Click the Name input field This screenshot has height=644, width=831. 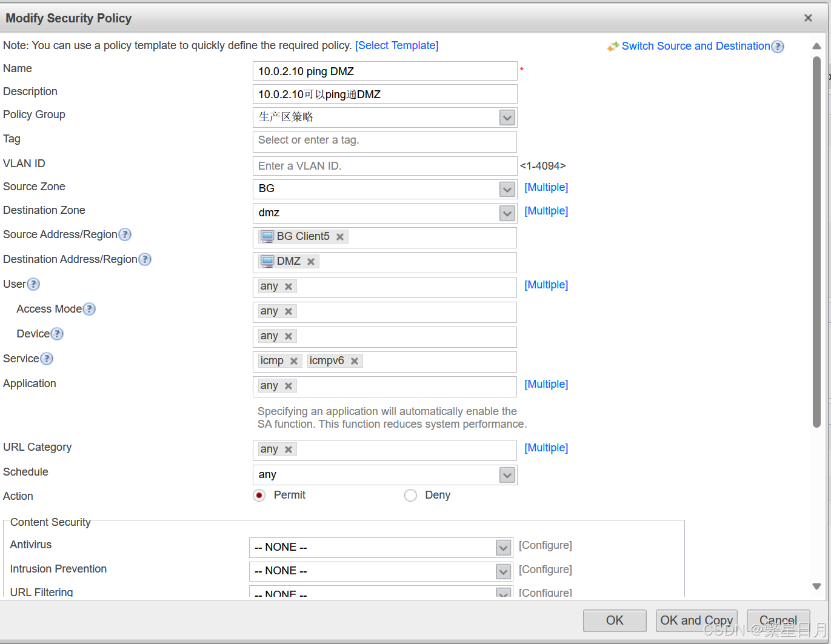[385, 71]
